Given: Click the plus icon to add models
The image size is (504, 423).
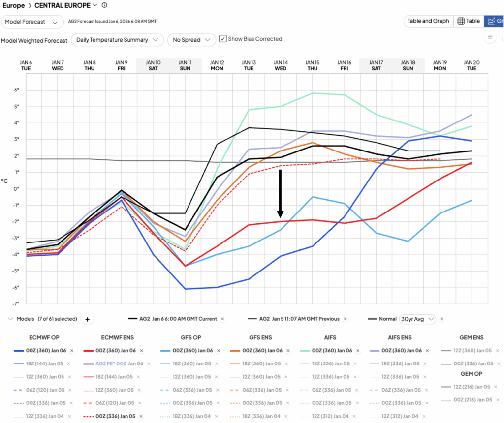Looking at the screenshot, I should click(87, 319).
